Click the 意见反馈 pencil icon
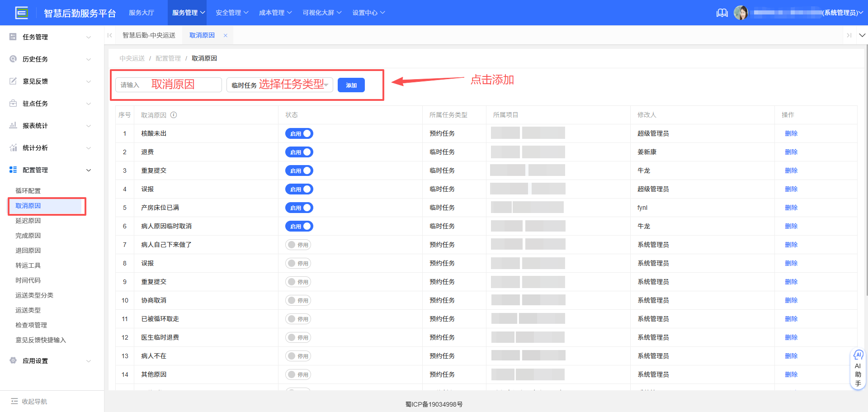Viewport: 868px width, 412px height. (13, 81)
